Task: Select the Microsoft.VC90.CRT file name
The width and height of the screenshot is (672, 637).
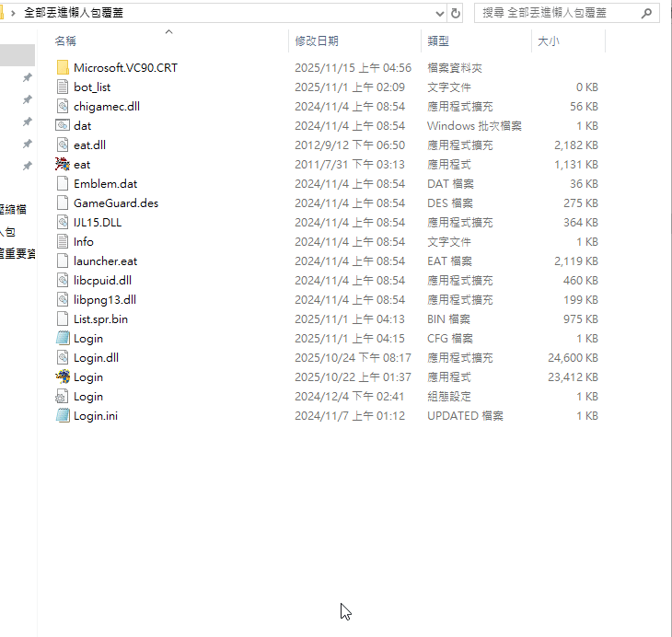Action: pos(125,68)
